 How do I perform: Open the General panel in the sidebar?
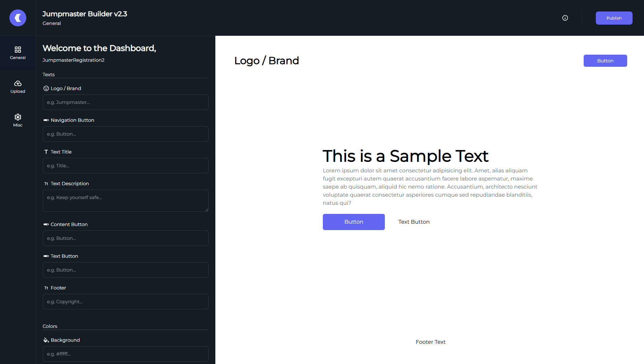point(18,53)
